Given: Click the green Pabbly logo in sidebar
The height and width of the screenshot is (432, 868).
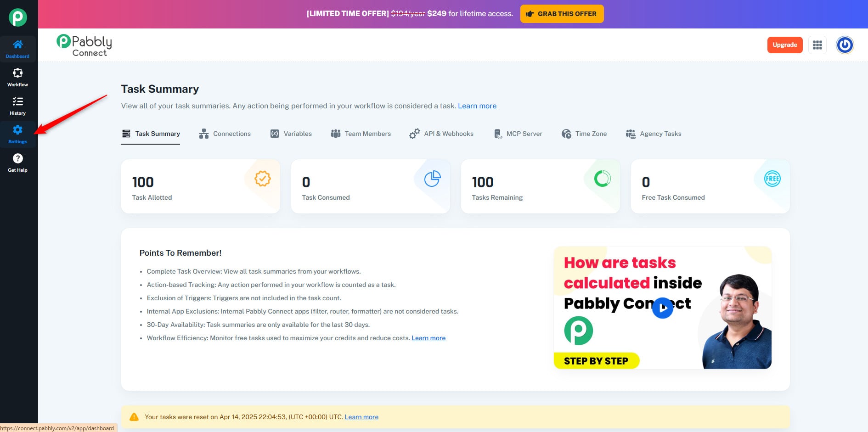Looking at the screenshot, I should point(18,17).
